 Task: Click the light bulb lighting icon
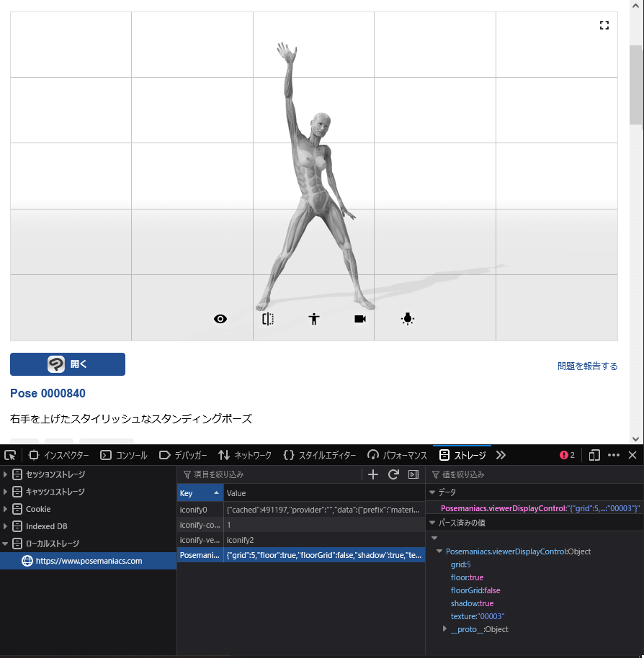pos(408,319)
